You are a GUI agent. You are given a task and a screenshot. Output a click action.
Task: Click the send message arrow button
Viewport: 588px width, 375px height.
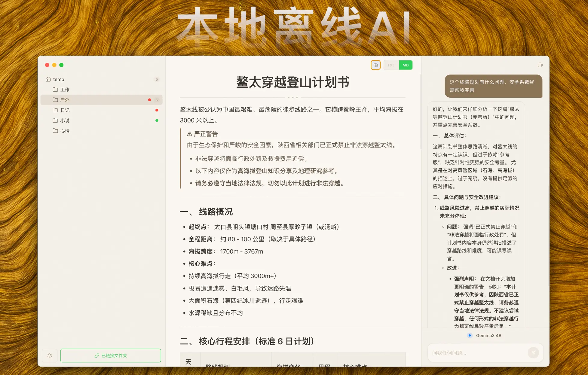click(x=533, y=352)
